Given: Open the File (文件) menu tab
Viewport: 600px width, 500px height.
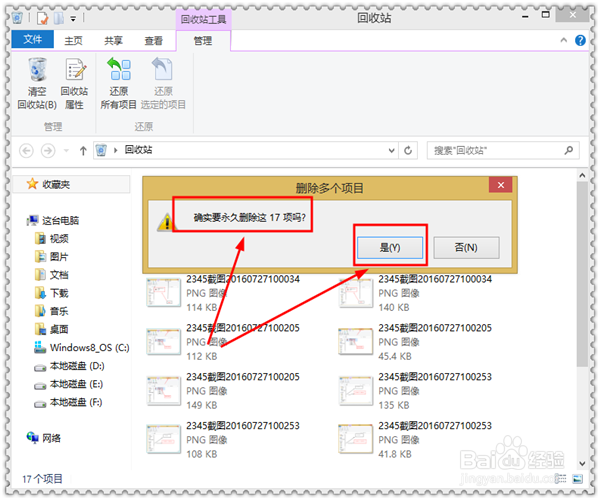Looking at the screenshot, I should [33, 39].
